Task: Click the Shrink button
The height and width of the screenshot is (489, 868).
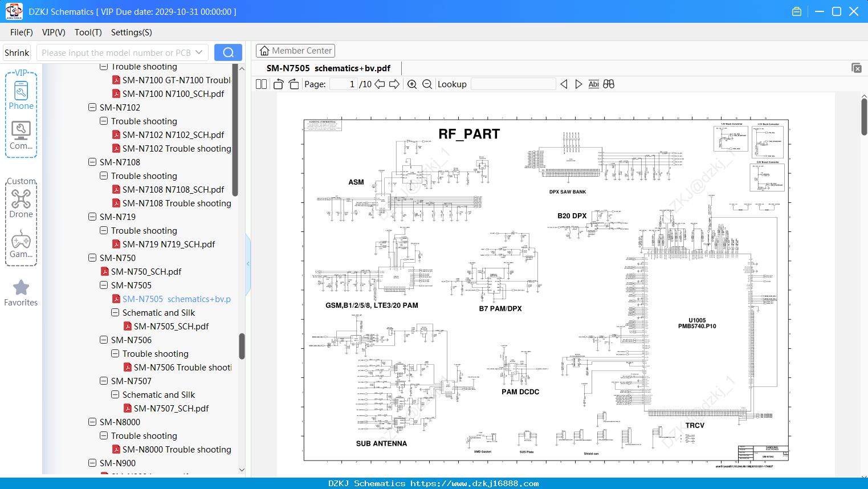Action: click(x=17, y=52)
